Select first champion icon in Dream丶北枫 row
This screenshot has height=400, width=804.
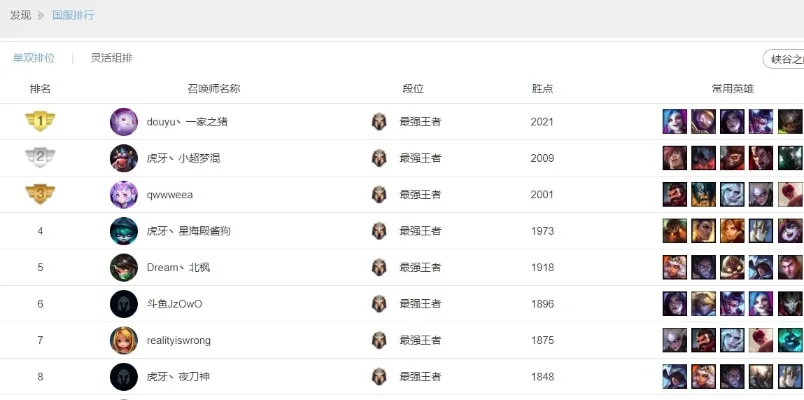[674, 267]
